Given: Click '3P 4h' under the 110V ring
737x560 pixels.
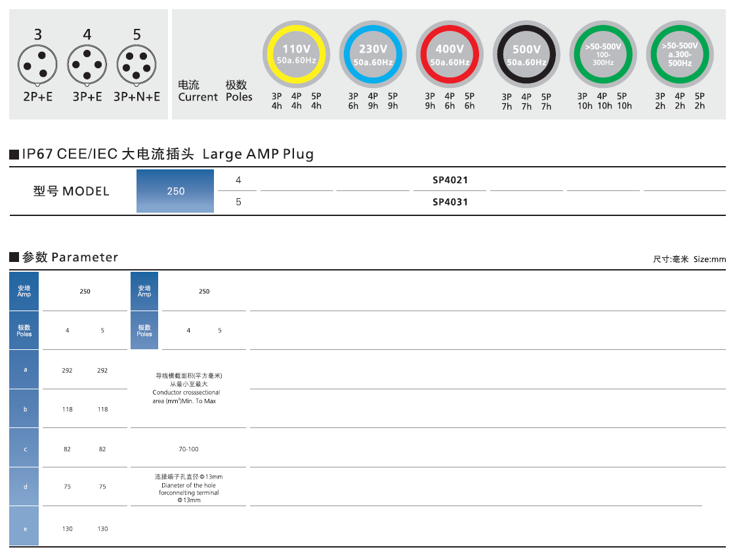Looking at the screenshot, I should click(x=277, y=101).
